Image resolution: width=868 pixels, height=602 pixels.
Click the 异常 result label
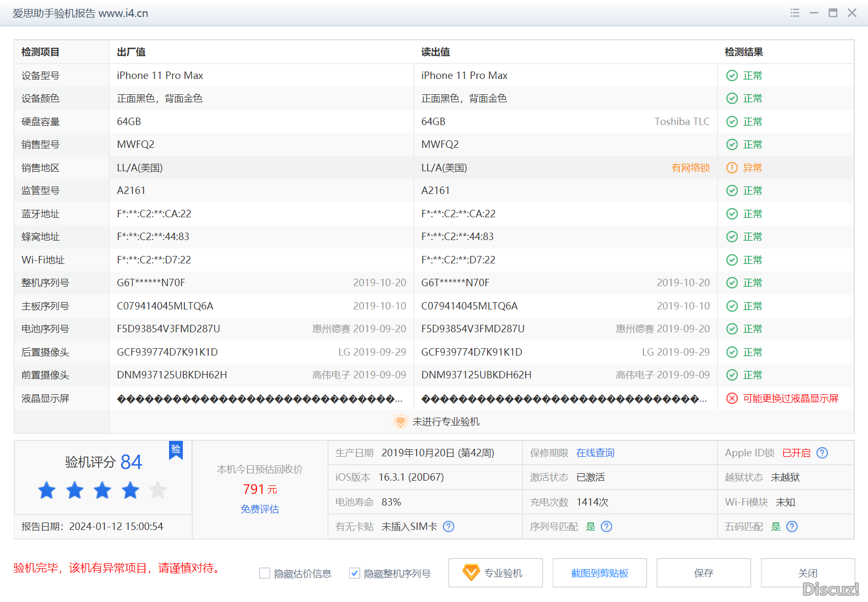752,168
